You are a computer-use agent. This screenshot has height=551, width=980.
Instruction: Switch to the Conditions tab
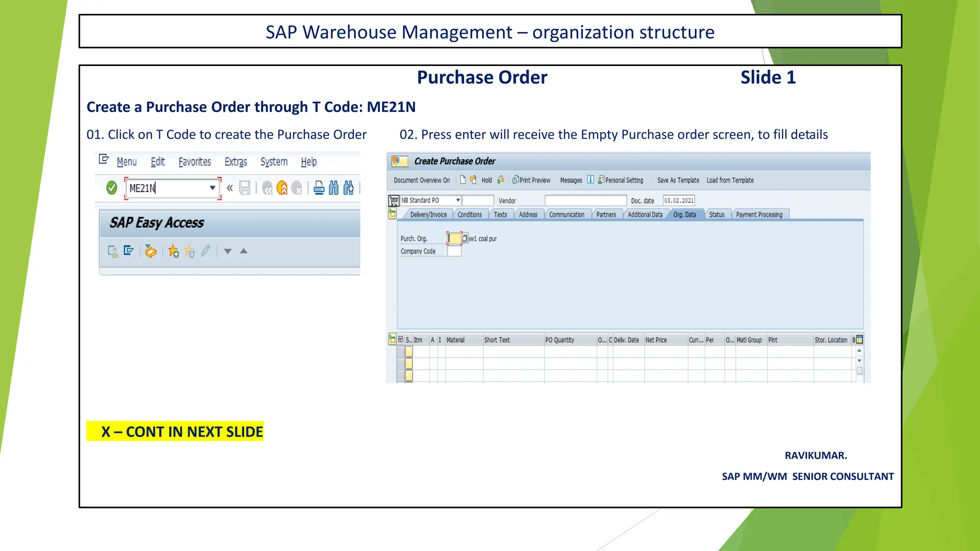tap(470, 214)
